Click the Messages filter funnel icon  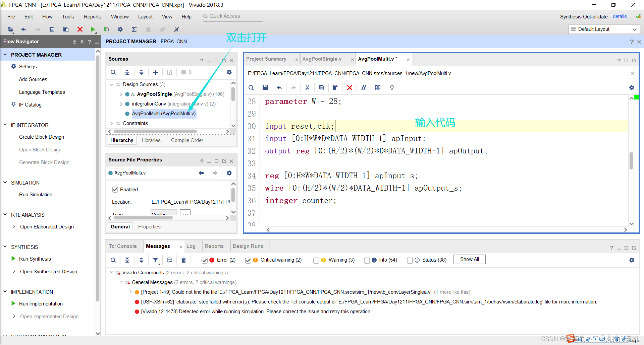click(155, 260)
